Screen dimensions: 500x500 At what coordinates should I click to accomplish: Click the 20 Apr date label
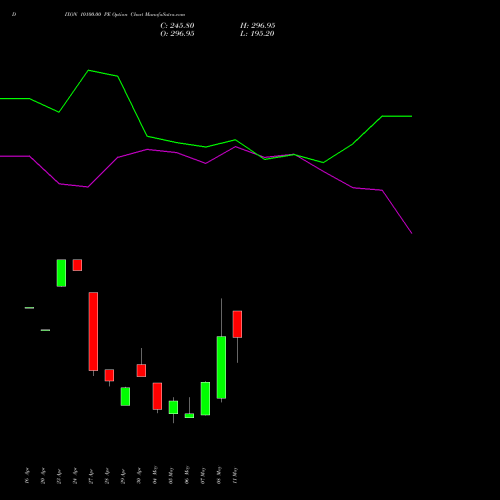coord(43,476)
